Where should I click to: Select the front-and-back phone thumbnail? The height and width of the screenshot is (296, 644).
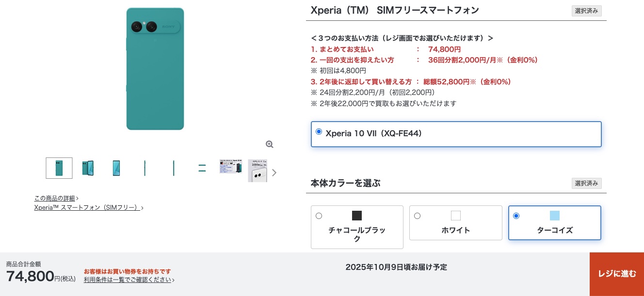pyautogui.click(x=88, y=168)
